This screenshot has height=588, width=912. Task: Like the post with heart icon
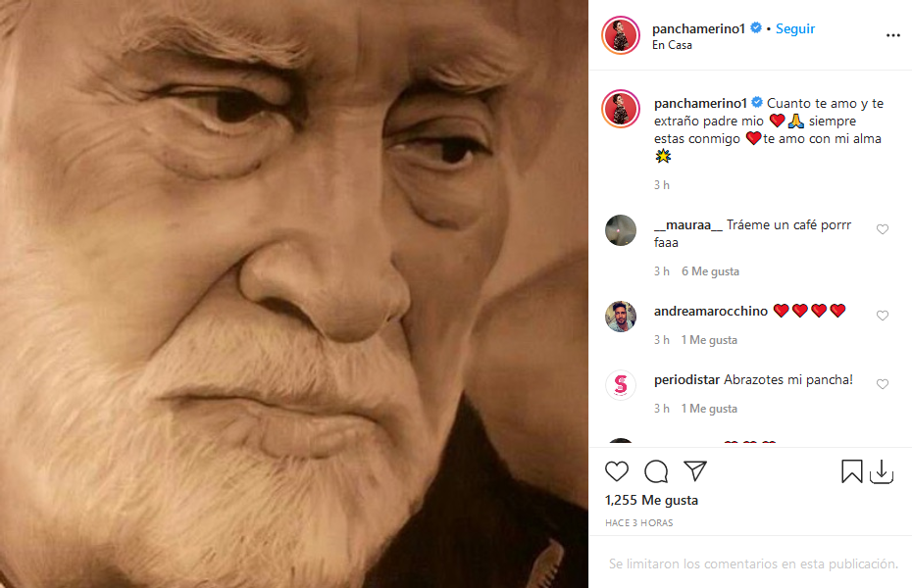point(617,471)
